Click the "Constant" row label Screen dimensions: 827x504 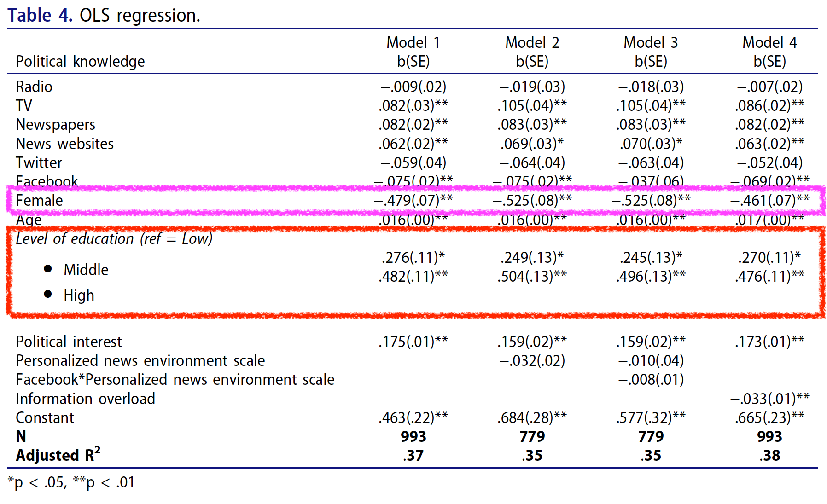[45, 418]
